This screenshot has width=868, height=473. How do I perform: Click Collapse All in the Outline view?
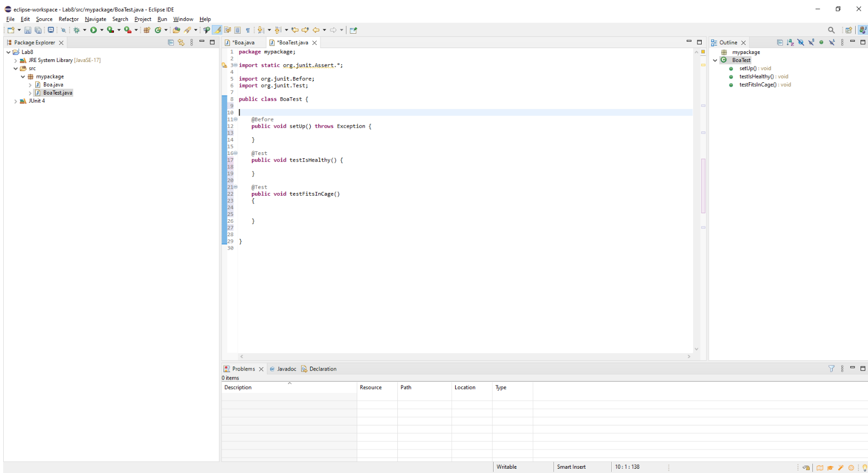[x=780, y=42]
